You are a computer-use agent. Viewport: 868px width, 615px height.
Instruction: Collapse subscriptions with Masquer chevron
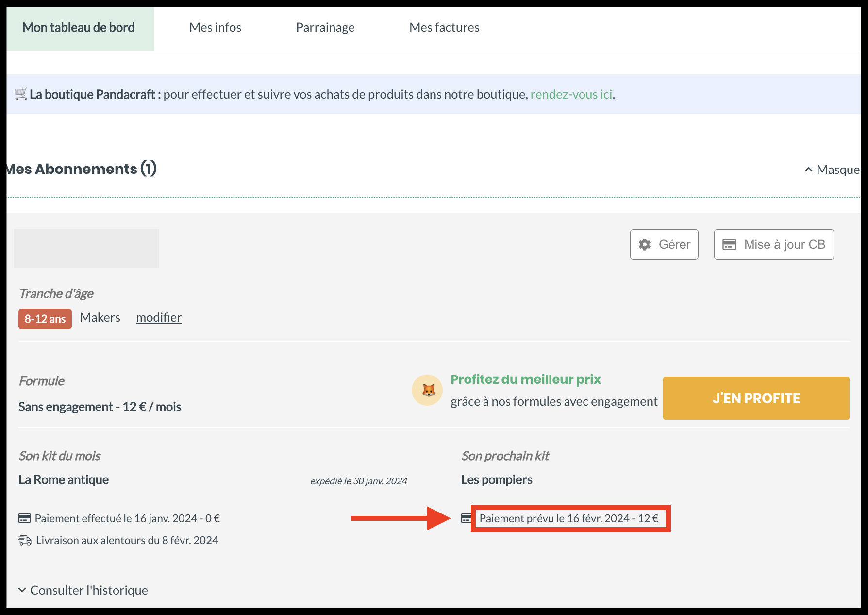[x=833, y=170]
